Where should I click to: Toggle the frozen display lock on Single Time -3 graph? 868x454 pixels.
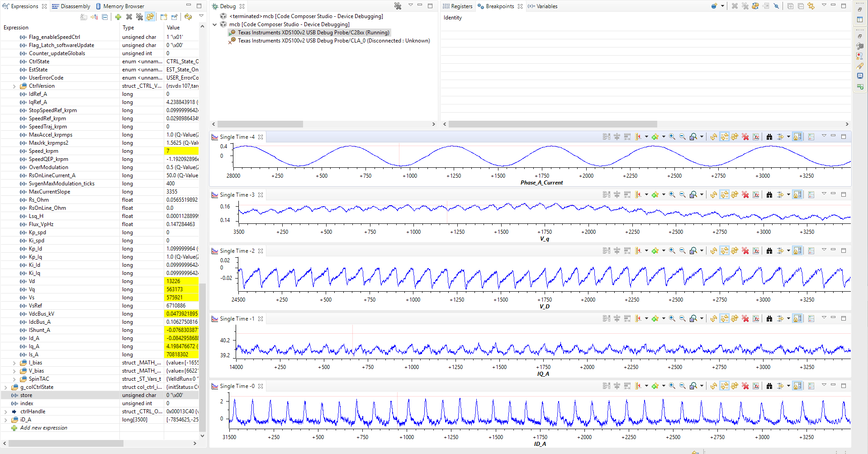tap(797, 194)
